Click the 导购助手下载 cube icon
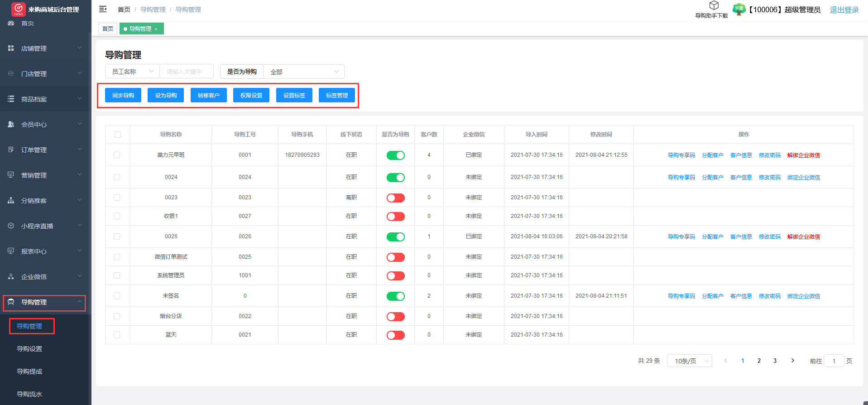This screenshot has width=868, height=405. pos(714,5)
